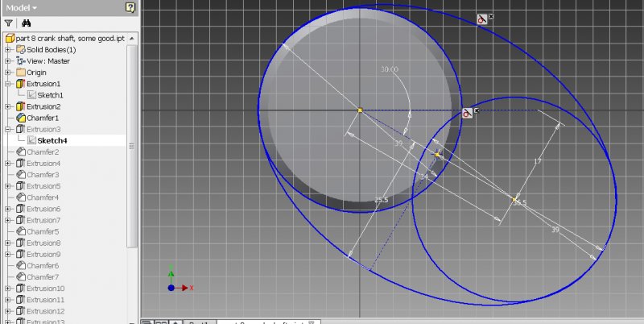Image resolution: width=644 pixels, height=324 pixels.
Task: Expand the Solid Bodies(1) node
Action: pyautogui.click(x=8, y=50)
